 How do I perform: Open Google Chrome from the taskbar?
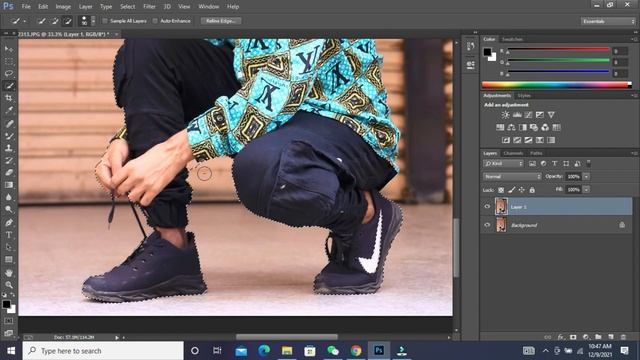pyautogui.click(x=356, y=351)
